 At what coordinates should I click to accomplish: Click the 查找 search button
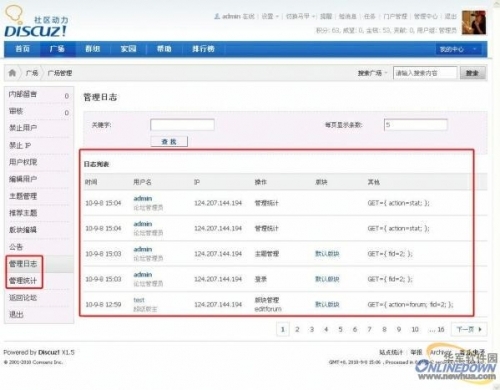click(169, 142)
